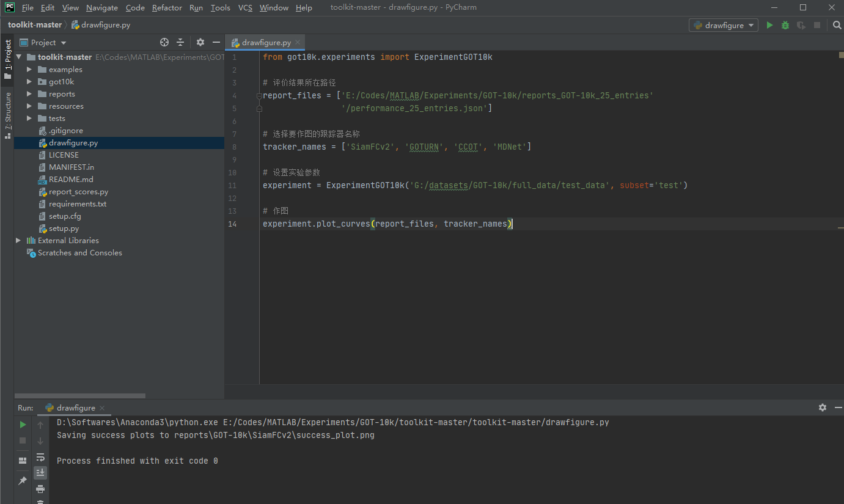Open Search Everywhere magnifier icon
The width and height of the screenshot is (844, 504).
pos(837,25)
